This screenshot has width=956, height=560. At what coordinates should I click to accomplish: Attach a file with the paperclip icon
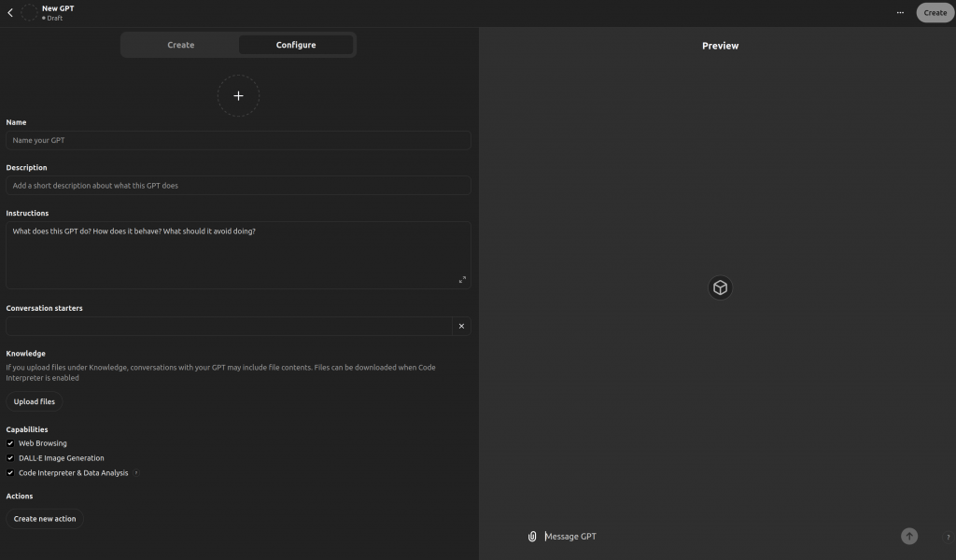pyautogui.click(x=531, y=537)
